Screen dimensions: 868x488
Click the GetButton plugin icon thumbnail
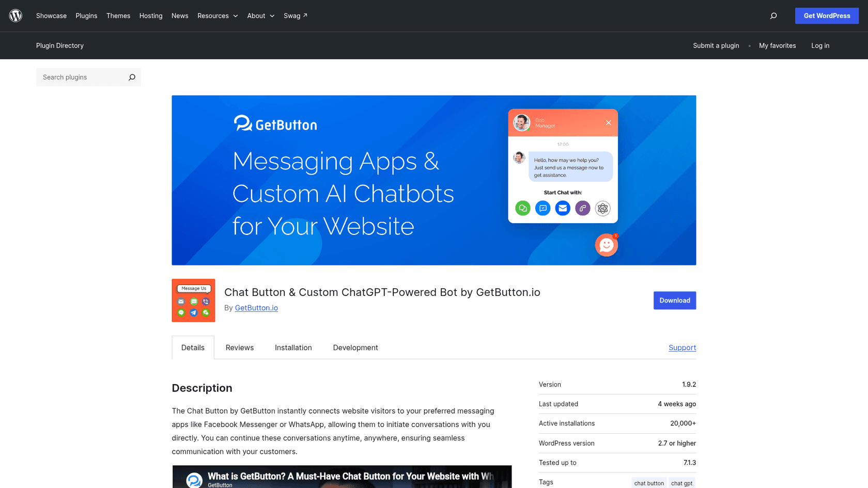coord(193,301)
